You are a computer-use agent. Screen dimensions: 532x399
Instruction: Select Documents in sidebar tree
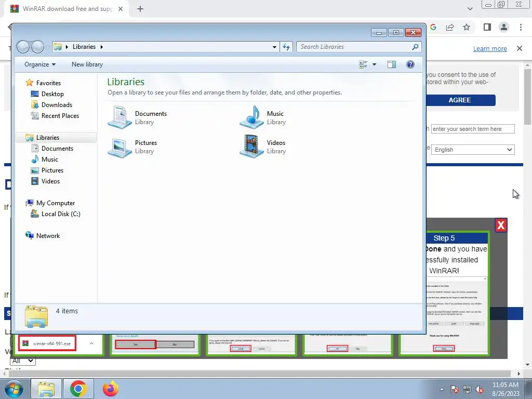(57, 148)
